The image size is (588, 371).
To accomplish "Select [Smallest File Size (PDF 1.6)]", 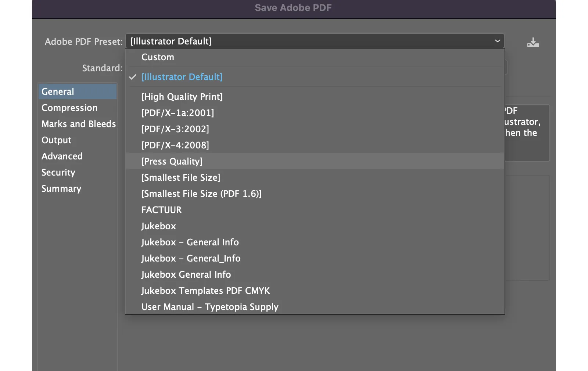I will (x=201, y=194).
